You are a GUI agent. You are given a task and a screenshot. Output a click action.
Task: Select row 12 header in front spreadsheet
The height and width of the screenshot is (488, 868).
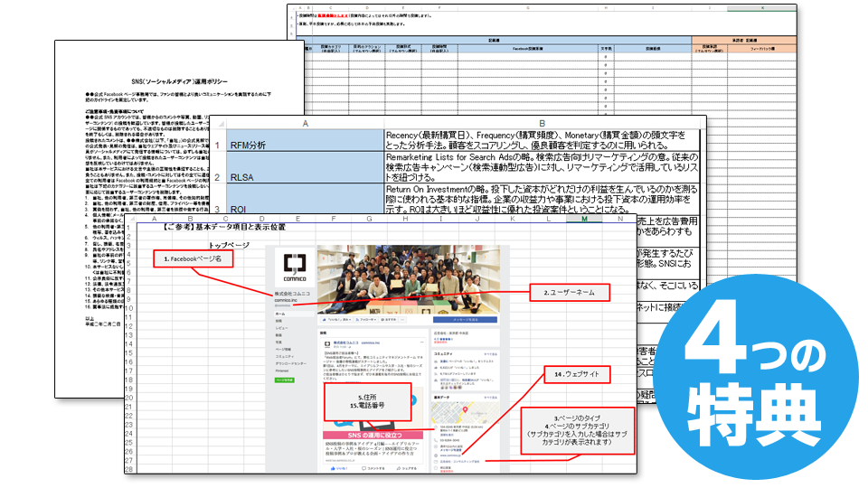tap(129, 326)
